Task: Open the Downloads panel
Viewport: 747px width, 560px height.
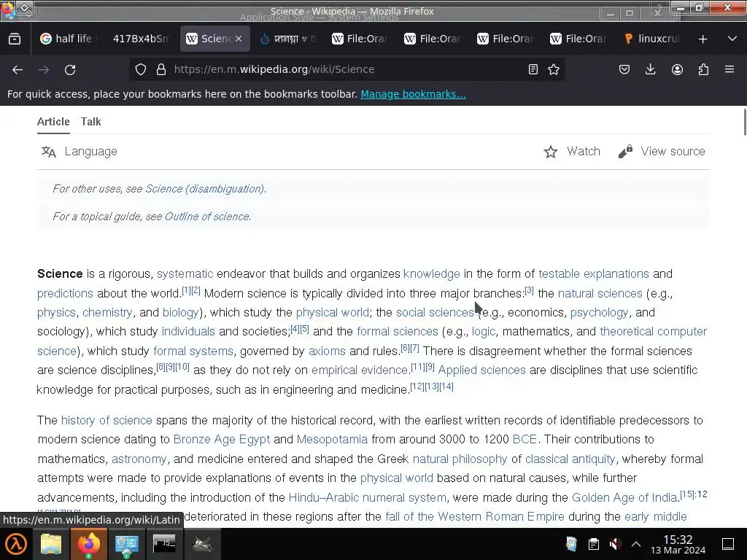Action: click(x=650, y=69)
